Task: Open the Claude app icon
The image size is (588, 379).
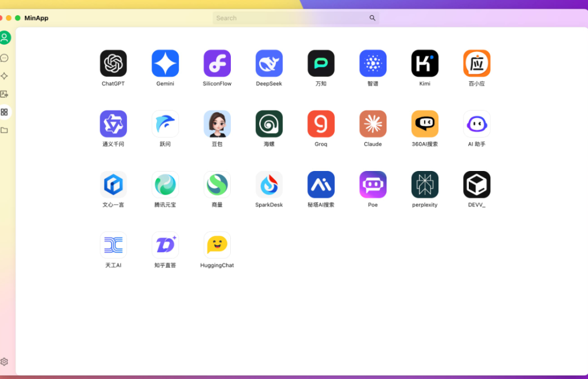Action: point(373,124)
